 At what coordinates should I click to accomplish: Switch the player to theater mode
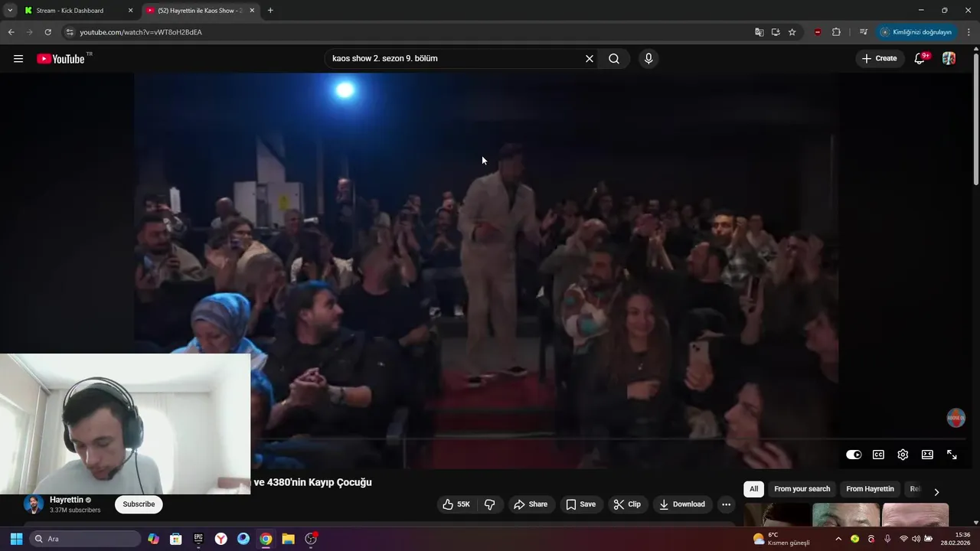click(927, 455)
